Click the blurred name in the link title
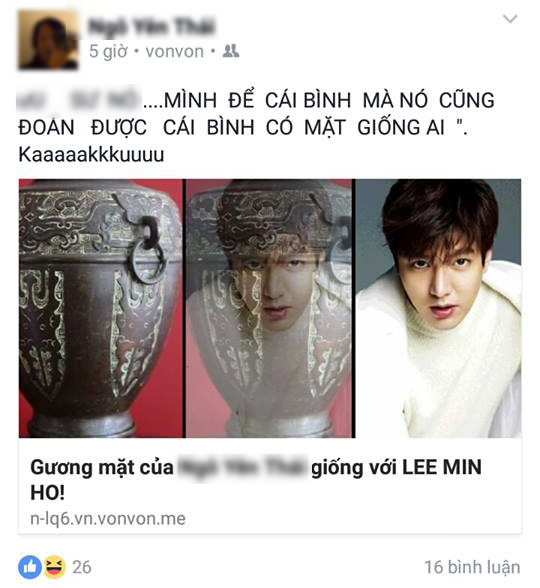Viewport: 540px width, 588px height. 242,468
